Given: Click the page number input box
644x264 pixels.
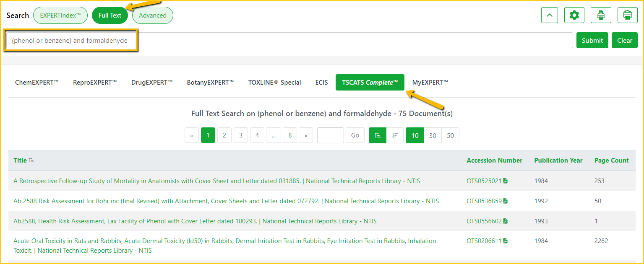Looking at the screenshot, I should click(330, 135).
